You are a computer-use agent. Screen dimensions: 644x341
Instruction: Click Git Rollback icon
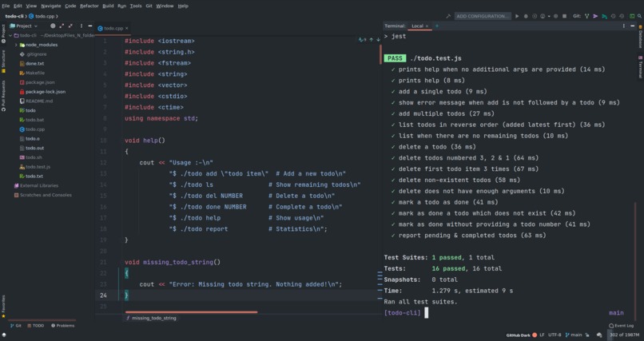point(622,17)
